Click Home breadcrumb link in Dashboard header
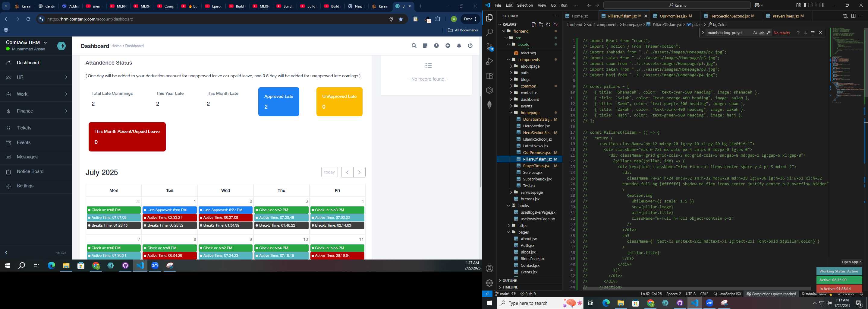868x309 pixels. coord(116,46)
